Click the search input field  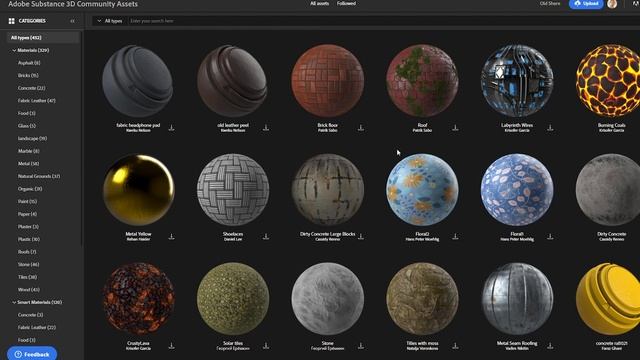coord(384,21)
